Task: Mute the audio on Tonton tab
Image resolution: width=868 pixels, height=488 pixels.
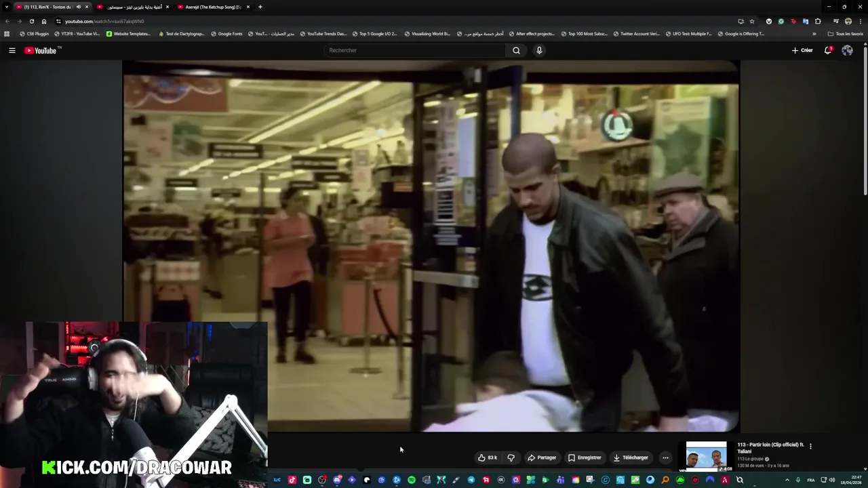Action: tap(78, 7)
